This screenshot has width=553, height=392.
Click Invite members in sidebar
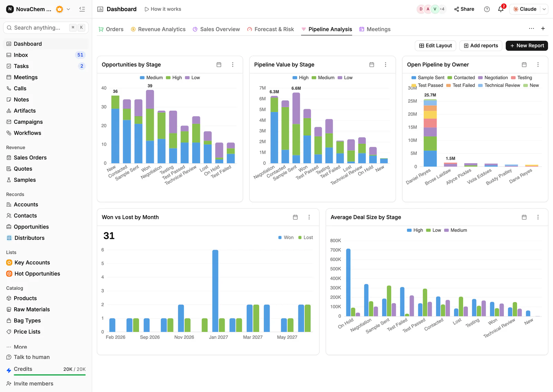pyautogui.click(x=30, y=384)
